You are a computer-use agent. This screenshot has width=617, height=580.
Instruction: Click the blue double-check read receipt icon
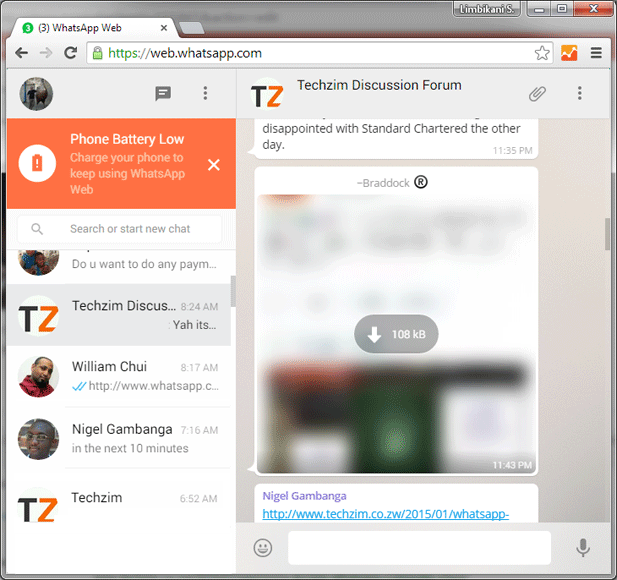pyautogui.click(x=79, y=386)
